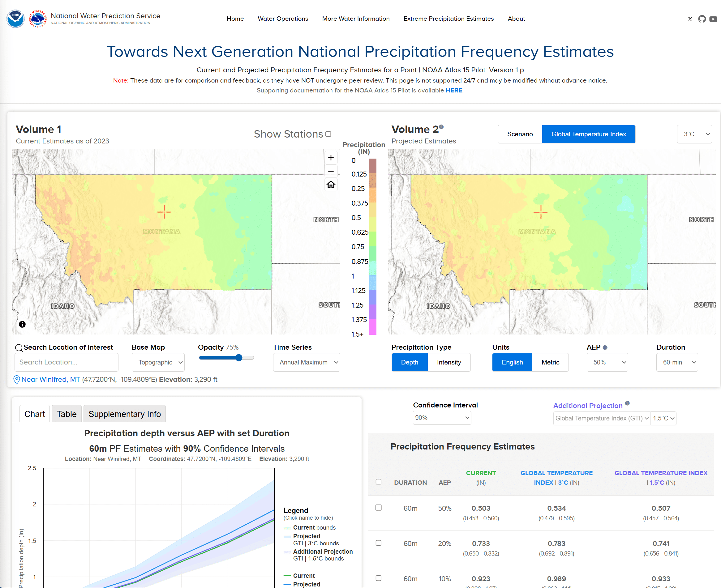This screenshot has width=721, height=588.
Task: Switch units to English
Action: pos(512,362)
